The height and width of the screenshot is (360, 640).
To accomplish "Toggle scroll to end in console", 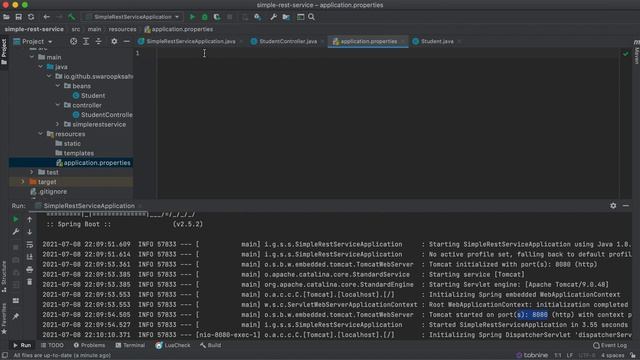I will tap(29, 257).
